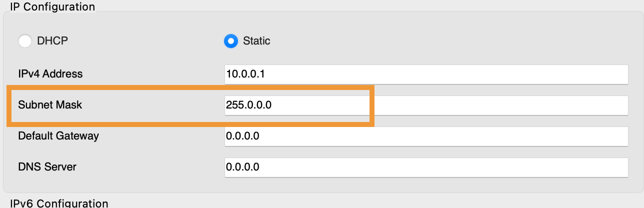Click the "Static" option label text
Image resolution: width=644 pixels, height=208 pixels.
256,41
